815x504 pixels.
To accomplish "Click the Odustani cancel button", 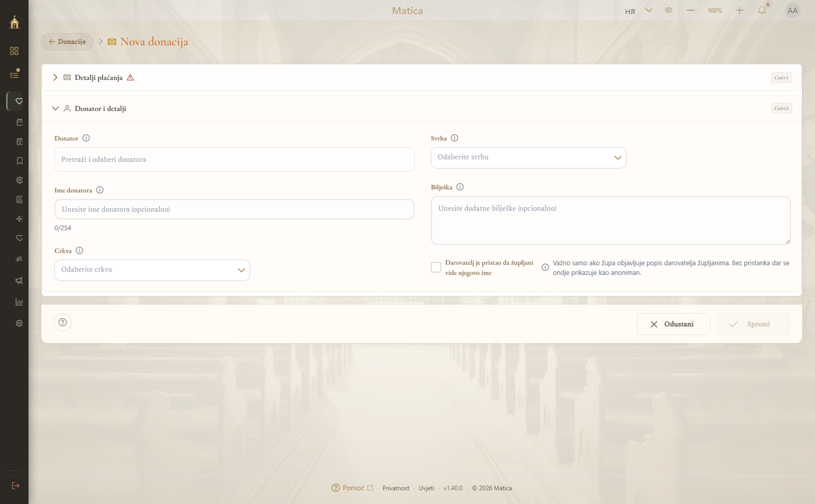I will pos(673,324).
